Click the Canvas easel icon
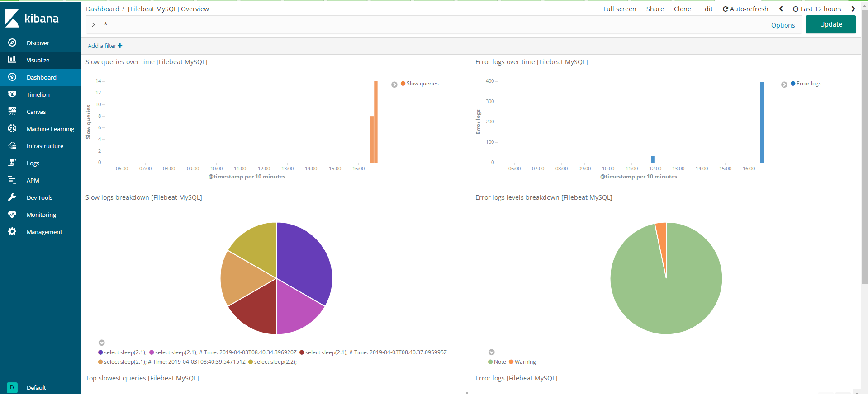The height and width of the screenshot is (394, 868). point(12,111)
